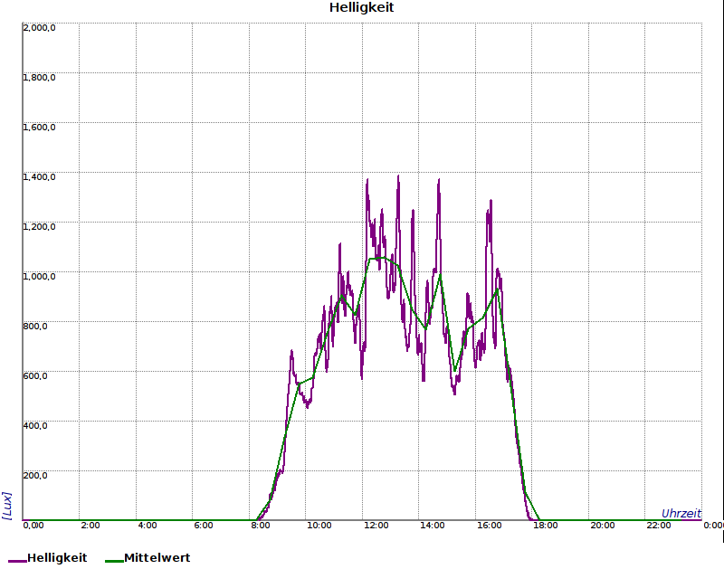Click the 20:00 time axis label

[x=603, y=526]
